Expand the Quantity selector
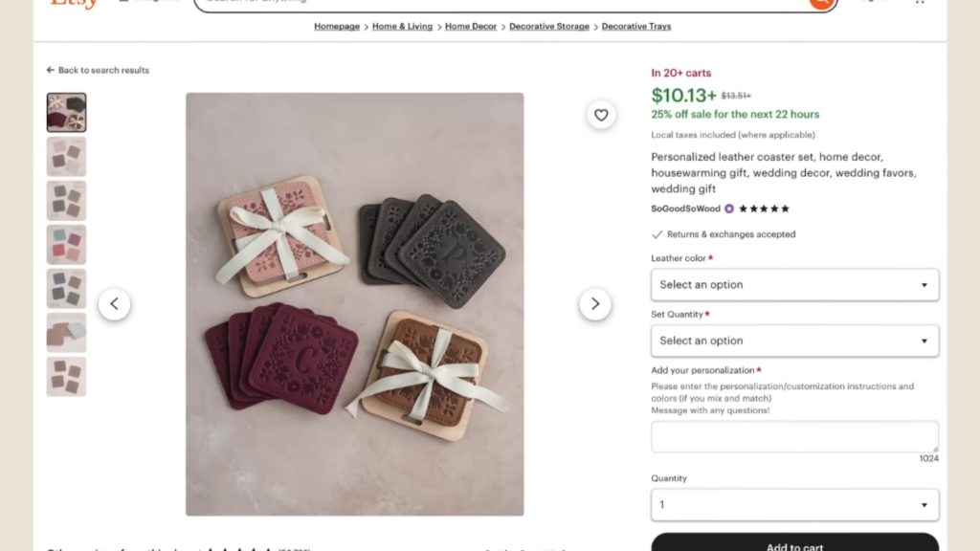The image size is (980, 551). [x=794, y=505]
